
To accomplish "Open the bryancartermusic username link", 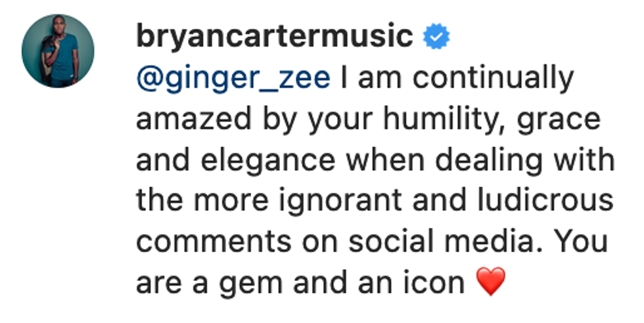I will click(274, 37).
